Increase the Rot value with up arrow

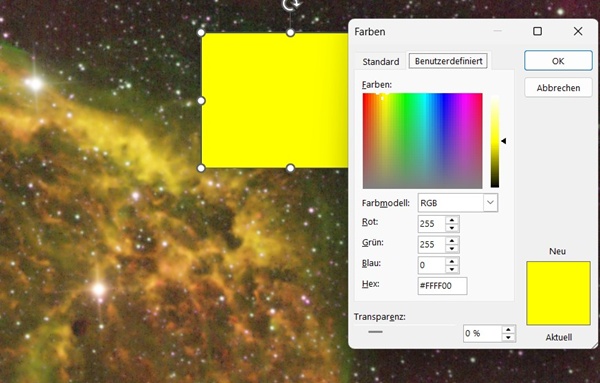(x=452, y=220)
